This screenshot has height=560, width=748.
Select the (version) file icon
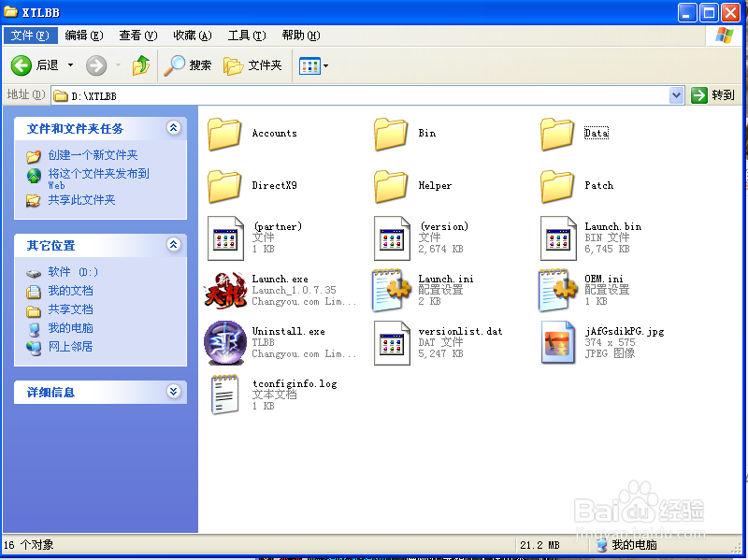tap(392, 238)
